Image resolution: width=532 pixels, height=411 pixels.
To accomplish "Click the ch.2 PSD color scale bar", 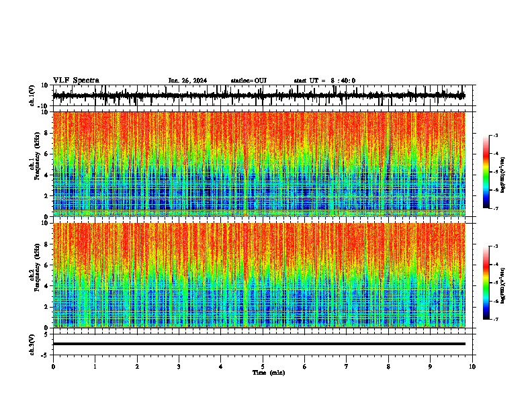I will click(x=486, y=283).
